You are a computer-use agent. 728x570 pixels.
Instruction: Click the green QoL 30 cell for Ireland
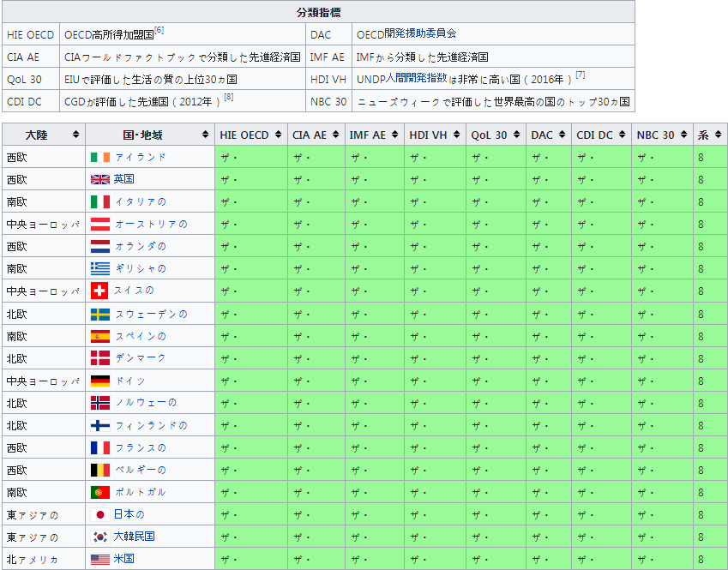(496, 157)
